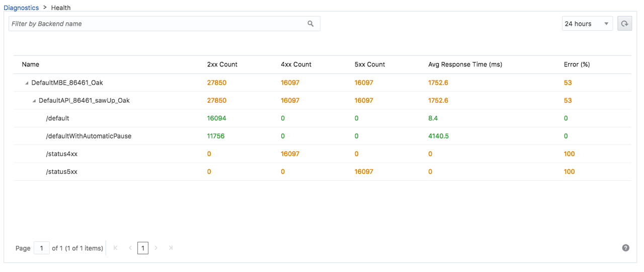Screen dimensions: 644x272
Task: Collapse the DefaultMBE_86461_Oak row
Action: tap(27, 83)
